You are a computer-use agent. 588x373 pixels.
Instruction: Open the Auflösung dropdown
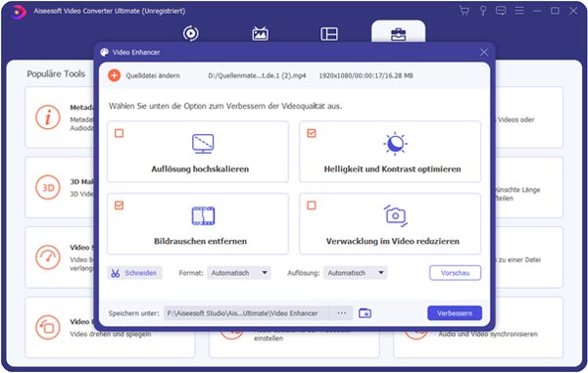pos(355,273)
